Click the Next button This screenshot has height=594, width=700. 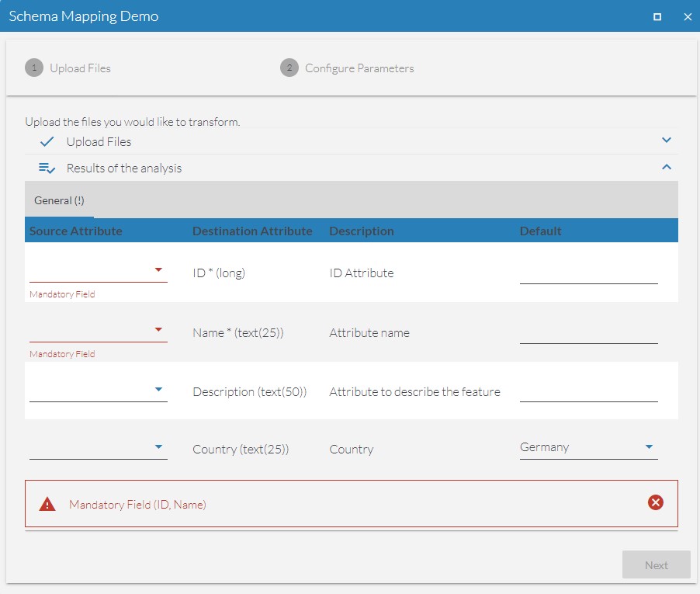pos(656,565)
